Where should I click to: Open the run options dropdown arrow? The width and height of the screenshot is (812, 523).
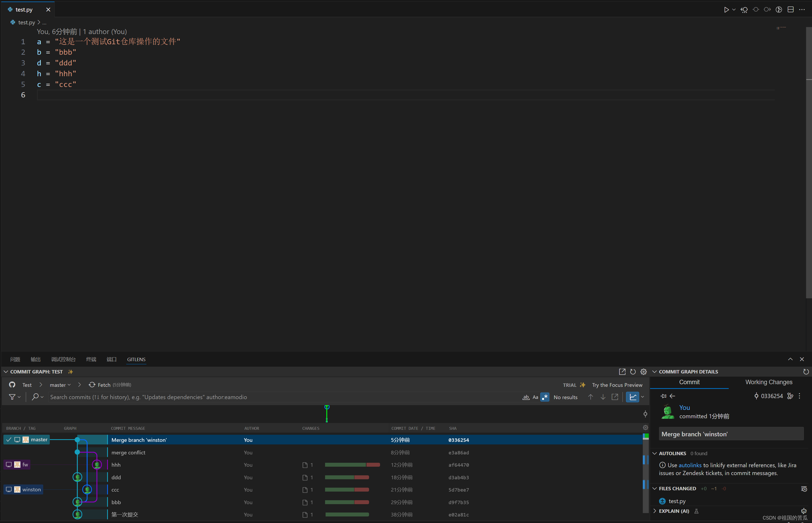pos(734,9)
